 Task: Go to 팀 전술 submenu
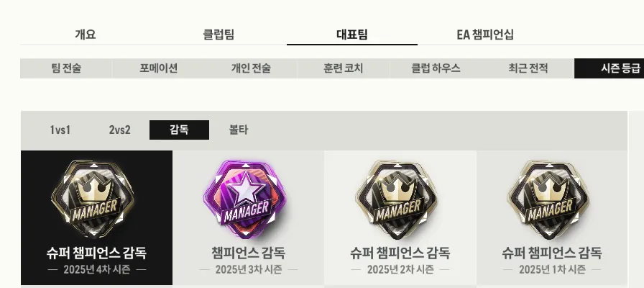pos(66,68)
